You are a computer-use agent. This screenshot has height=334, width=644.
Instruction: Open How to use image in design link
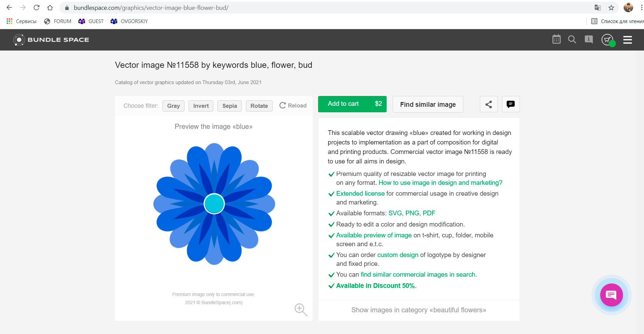click(x=440, y=183)
